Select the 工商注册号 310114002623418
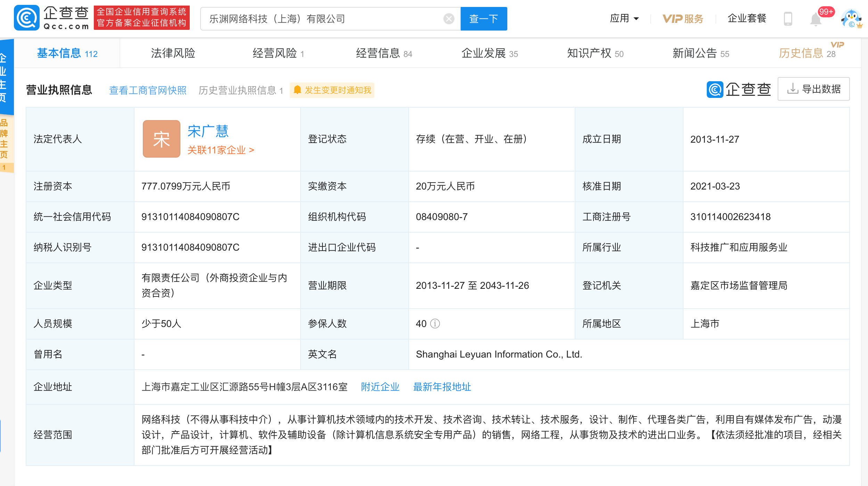Screen dimensions: 868x486 (730, 217)
